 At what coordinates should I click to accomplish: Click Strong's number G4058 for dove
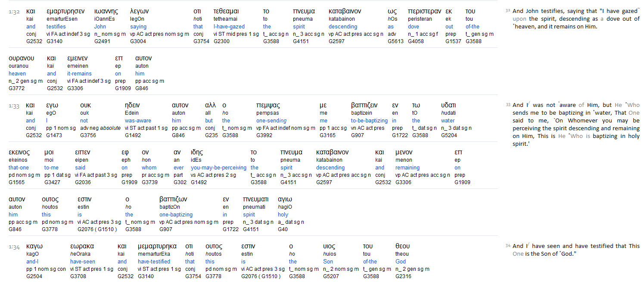[416, 41]
